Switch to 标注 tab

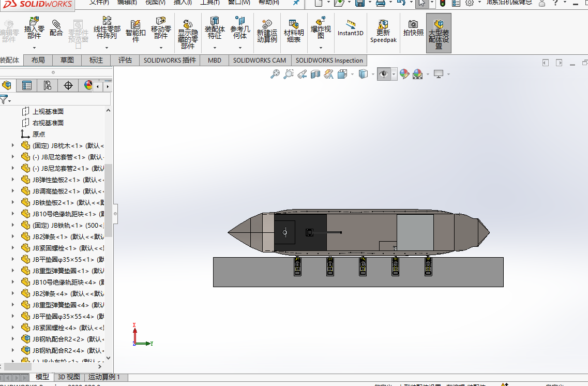[96, 60]
